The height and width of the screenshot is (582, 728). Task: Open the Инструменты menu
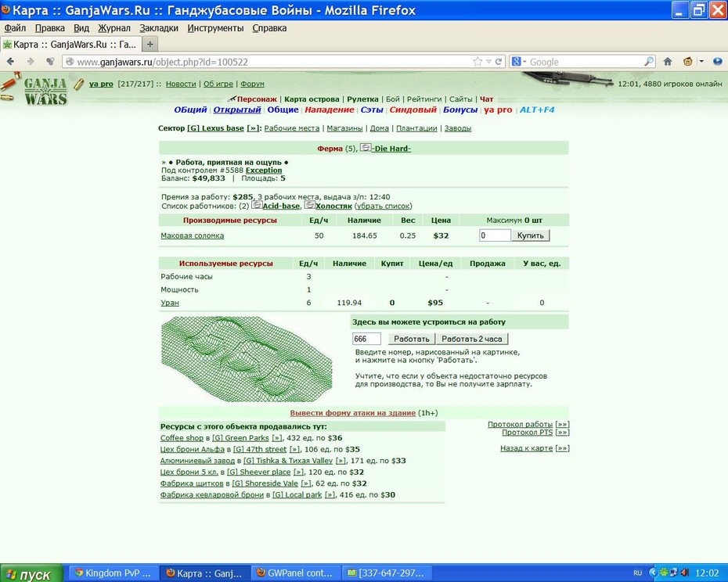tap(215, 28)
